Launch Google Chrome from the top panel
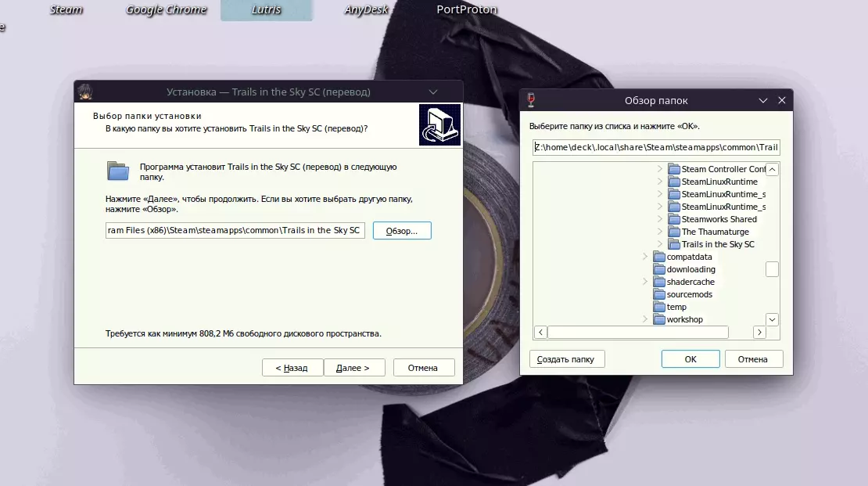868x486 pixels. click(166, 9)
